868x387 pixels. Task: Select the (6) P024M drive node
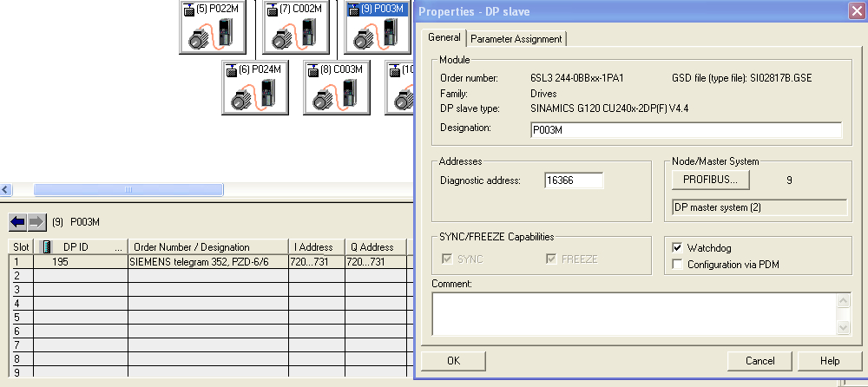255,88
